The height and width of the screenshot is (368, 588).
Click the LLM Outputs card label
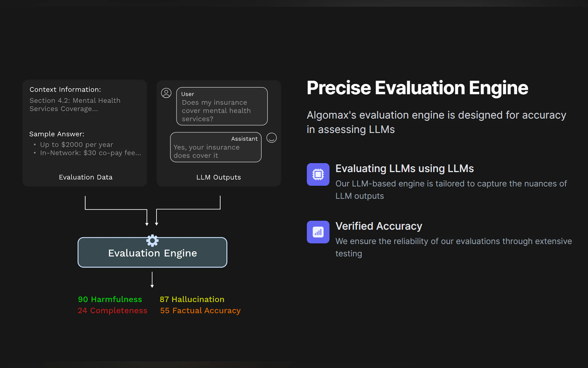click(219, 177)
